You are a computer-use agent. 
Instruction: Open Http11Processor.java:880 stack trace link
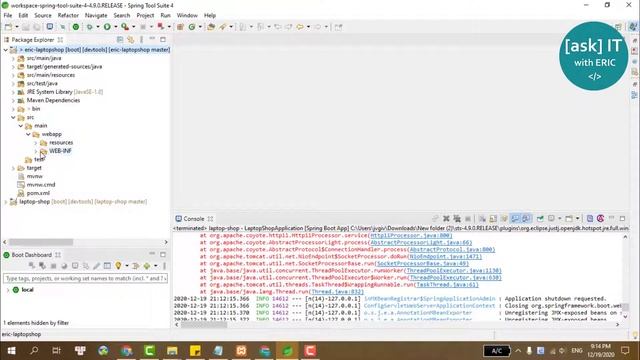pyautogui.click(x=411, y=236)
